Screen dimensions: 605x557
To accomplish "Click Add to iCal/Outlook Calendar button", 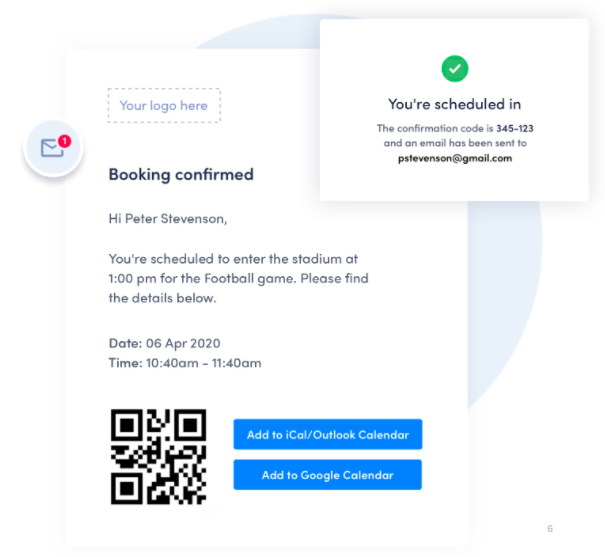I will [x=328, y=434].
